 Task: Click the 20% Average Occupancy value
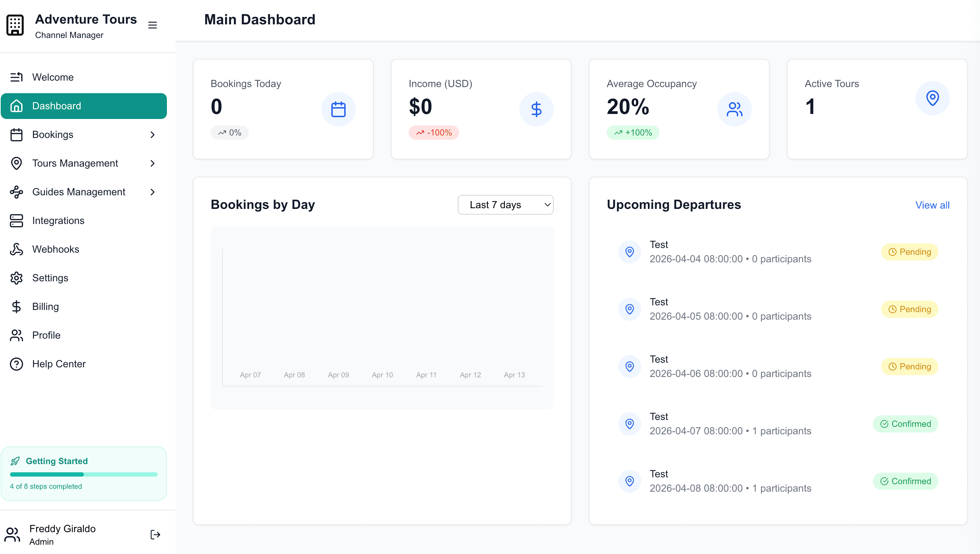point(628,106)
